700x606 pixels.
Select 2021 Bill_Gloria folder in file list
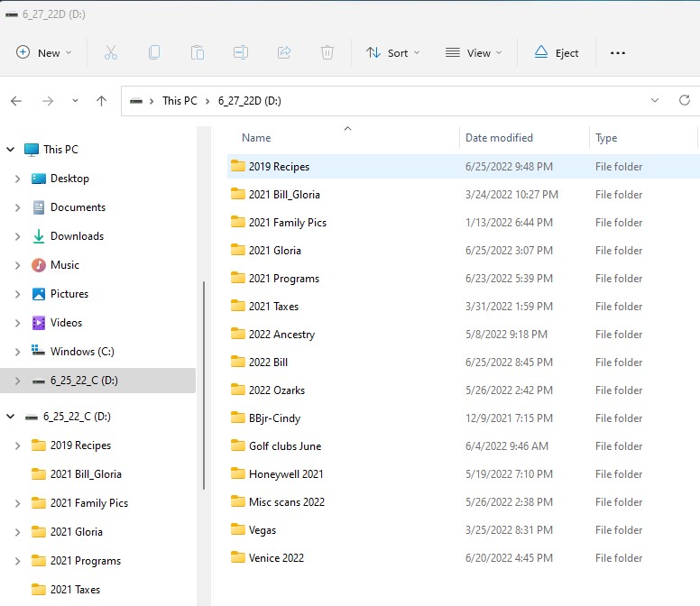(284, 195)
